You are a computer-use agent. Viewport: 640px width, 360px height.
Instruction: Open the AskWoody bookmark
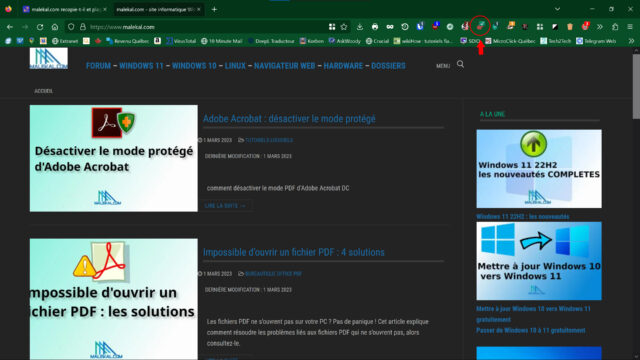(x=344, y=41)
